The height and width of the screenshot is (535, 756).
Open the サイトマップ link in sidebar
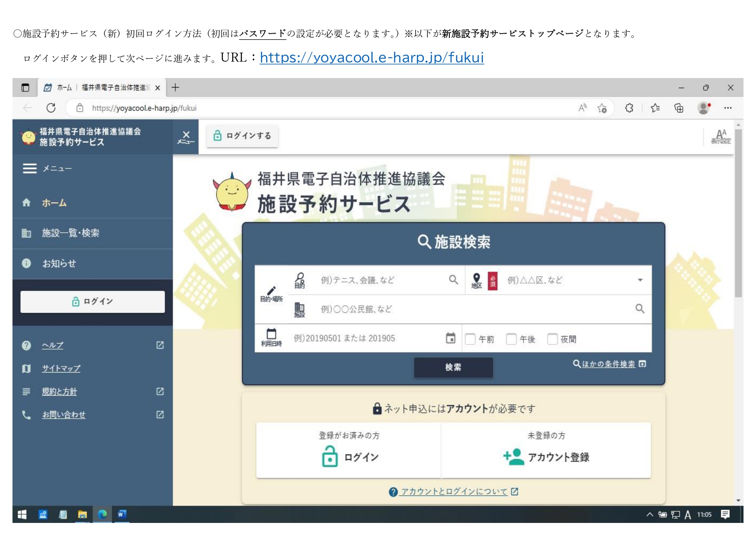point(61,369)
